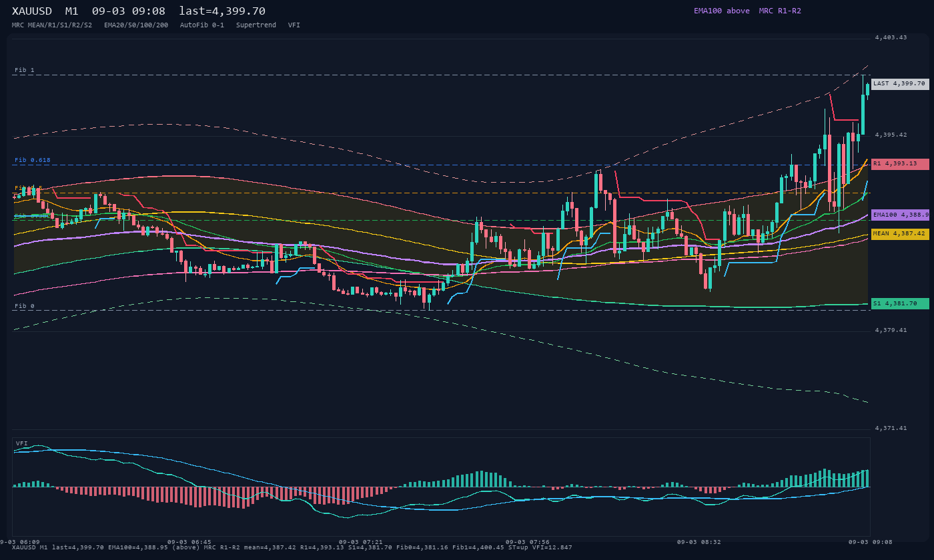This screenshot has width=934, height=560.
Task: Click the MRC R1-R2 status text
Action: coord(780,11)
